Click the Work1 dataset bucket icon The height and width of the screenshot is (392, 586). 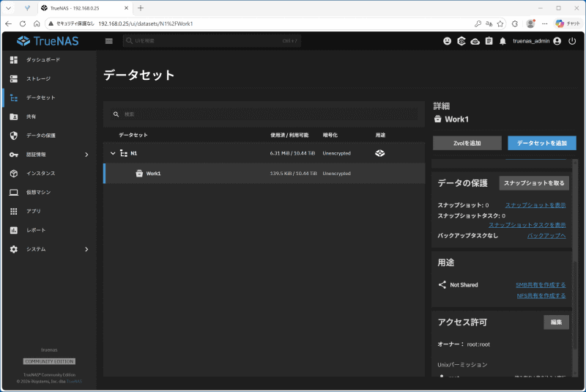tap(139, 174)
